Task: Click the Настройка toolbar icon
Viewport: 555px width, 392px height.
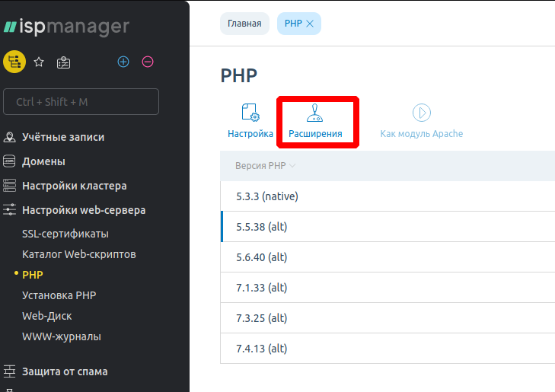Action: pyautogui.click(x=250, y=113)
